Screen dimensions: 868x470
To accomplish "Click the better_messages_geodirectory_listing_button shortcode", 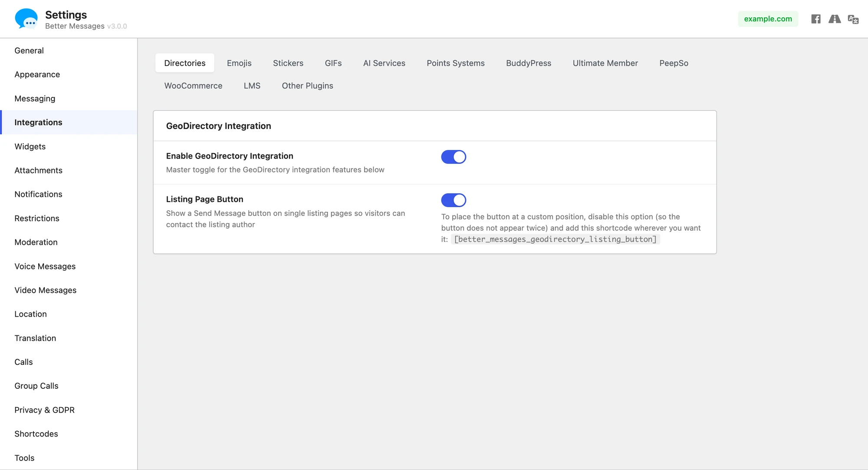I will [x=556, y=239].
